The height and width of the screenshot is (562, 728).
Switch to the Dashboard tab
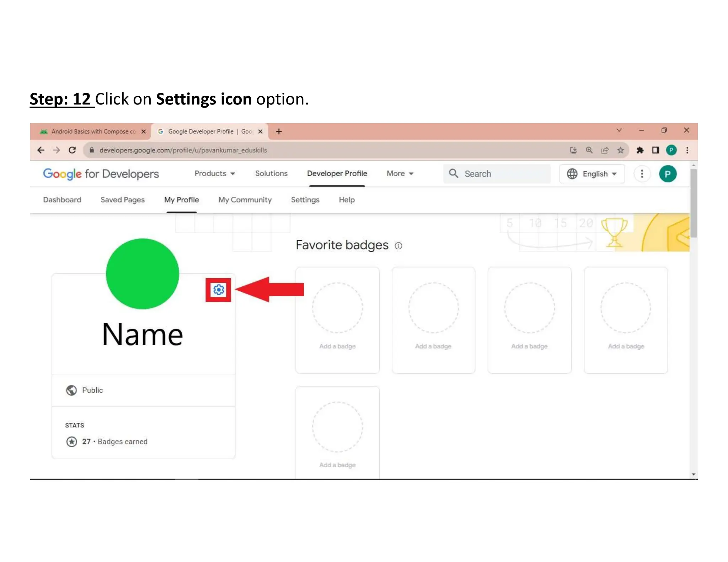click(62, 200)
